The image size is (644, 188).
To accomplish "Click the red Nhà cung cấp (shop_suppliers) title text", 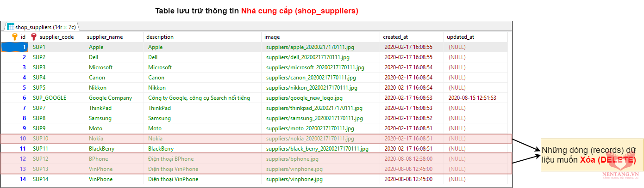I will click(300, 11).
